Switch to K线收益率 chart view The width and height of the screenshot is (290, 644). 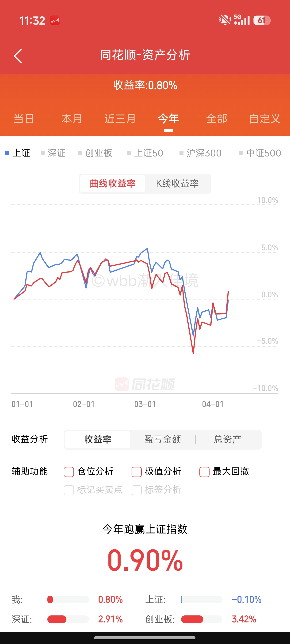[177, 184]
